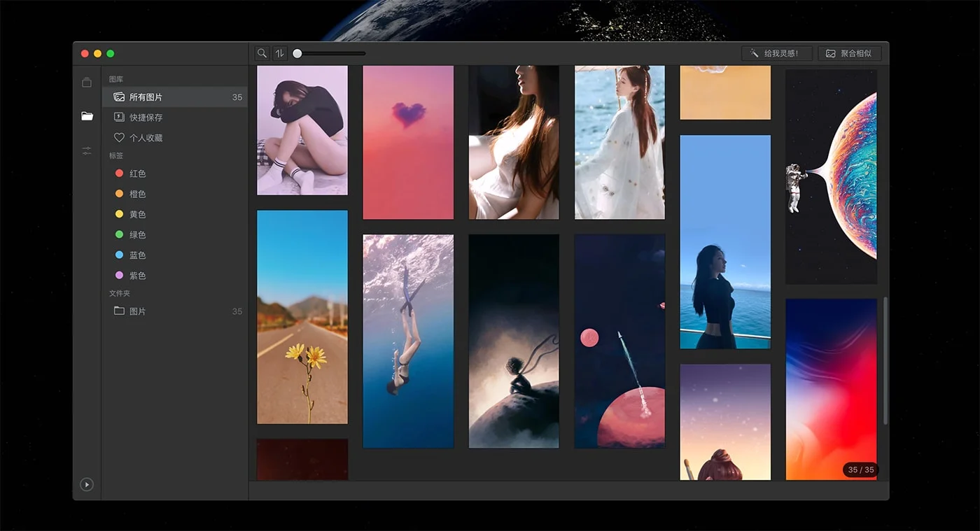Select the 紫色 purple tag
Image resolution: width=980 pixels, height=531 pixels.
coord(137,276)
